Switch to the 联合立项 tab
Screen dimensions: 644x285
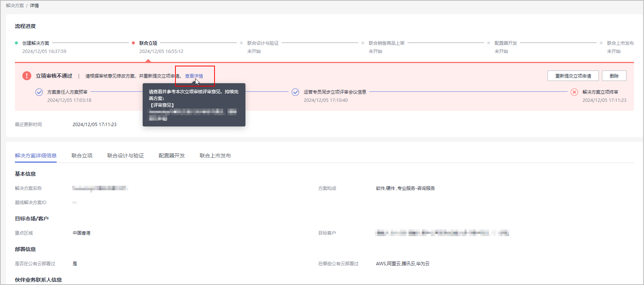pos(82,156)
